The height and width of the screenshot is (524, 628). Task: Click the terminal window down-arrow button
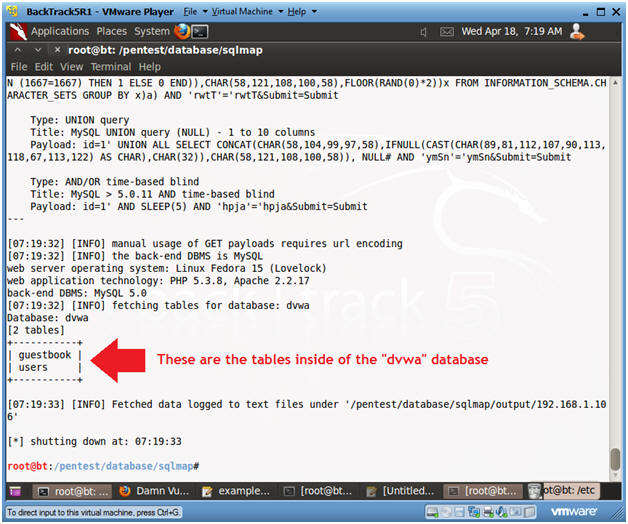(38, 50)
